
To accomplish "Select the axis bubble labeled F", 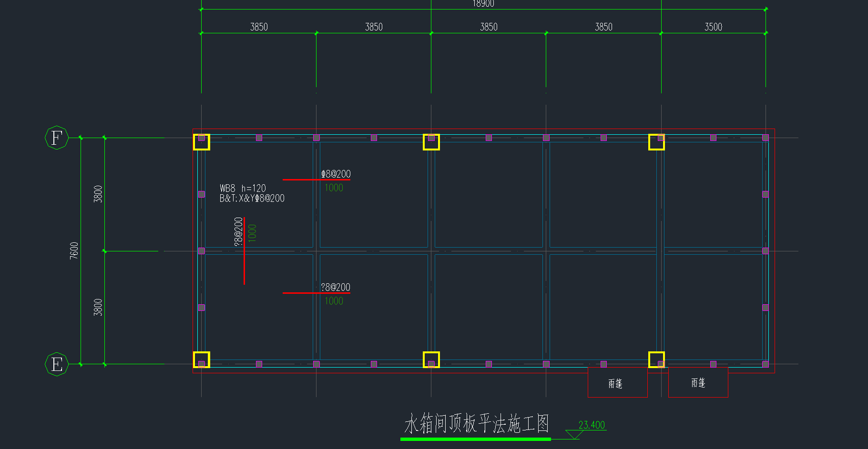I will coord(57,138).
